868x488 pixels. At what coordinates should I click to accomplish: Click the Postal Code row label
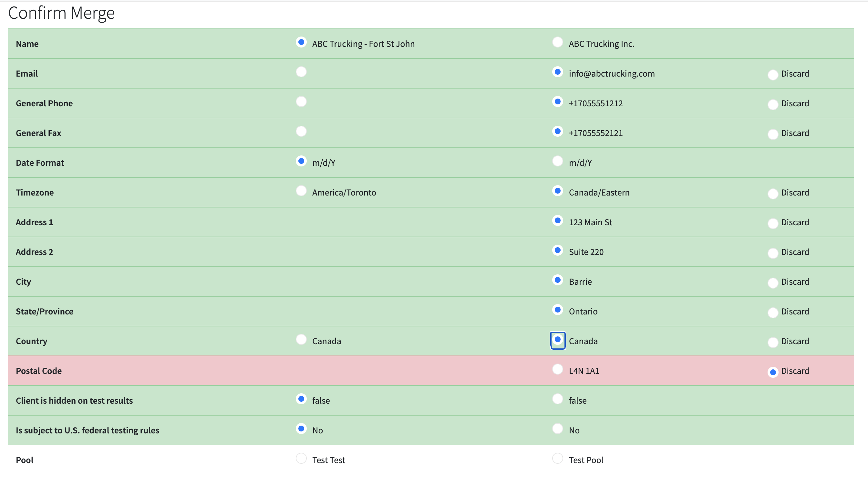(x=39, y=371)
